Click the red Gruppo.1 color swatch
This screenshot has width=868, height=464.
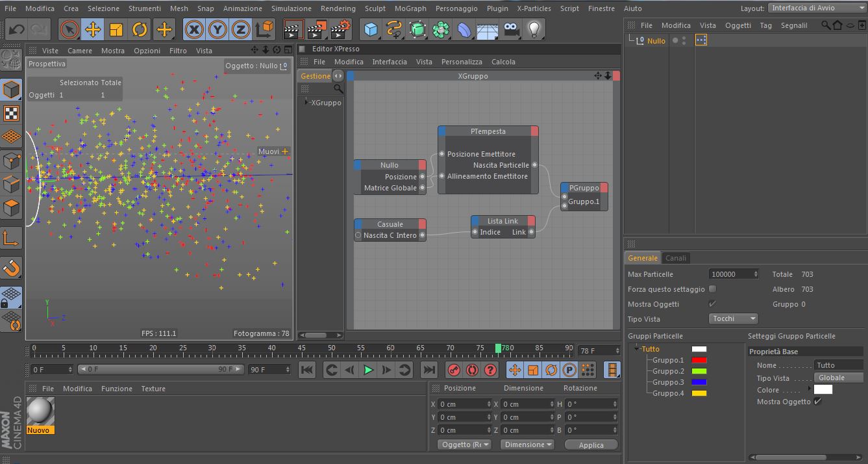pos(699,360)
